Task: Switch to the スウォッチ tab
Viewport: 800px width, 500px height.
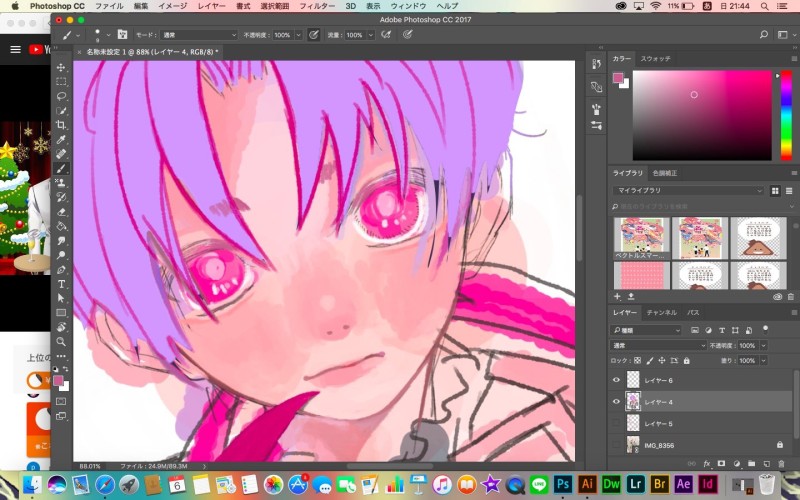Action: [656, 59]
